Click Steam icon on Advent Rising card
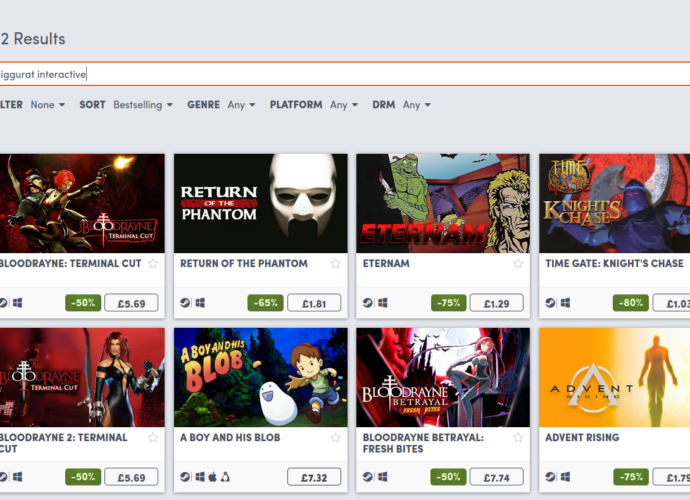This screenshot has height=500, width=690. (x=551, y=477)
